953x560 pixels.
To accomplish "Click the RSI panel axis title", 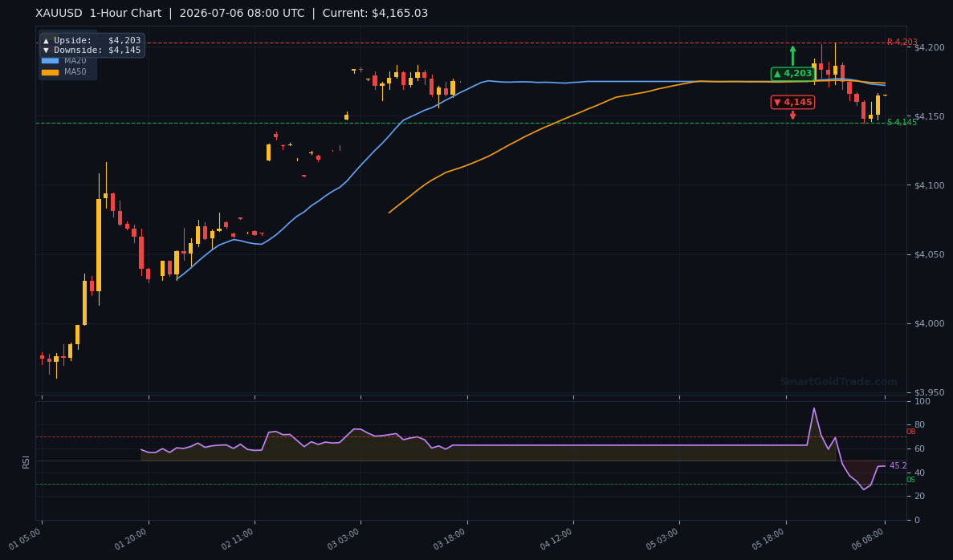I will click(26, 461).
